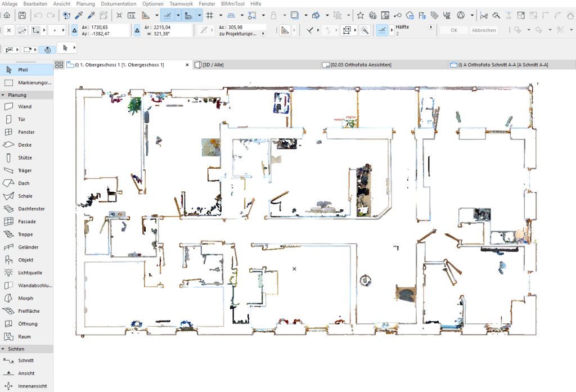Choose the Dach roof tool
The image size is (576, 392).
coord(24,183)
